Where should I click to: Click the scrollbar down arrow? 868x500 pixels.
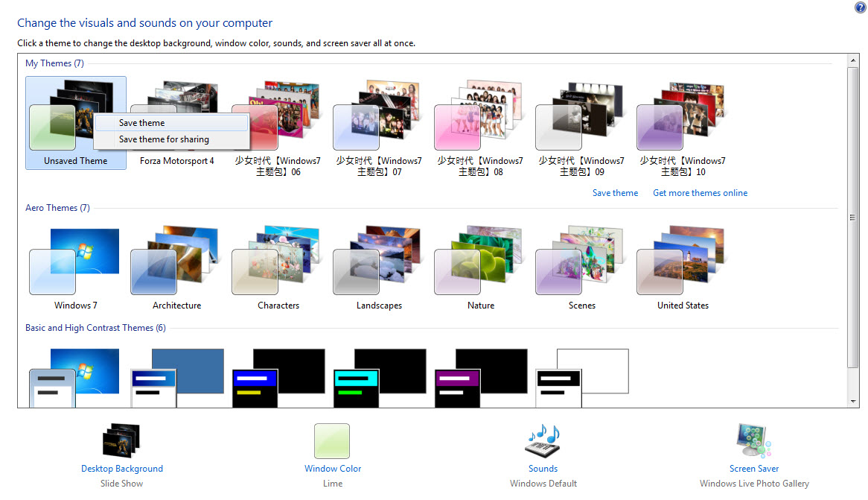click(x=853, y=402)
